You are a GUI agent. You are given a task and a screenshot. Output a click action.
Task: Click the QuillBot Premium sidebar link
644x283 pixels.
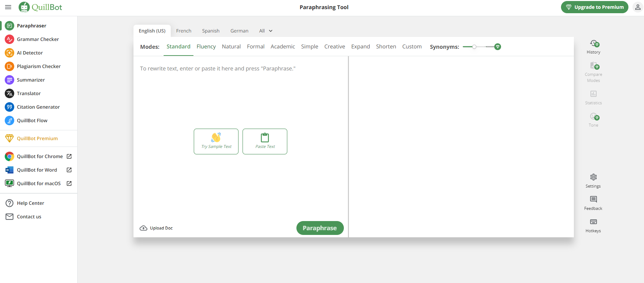37,138
